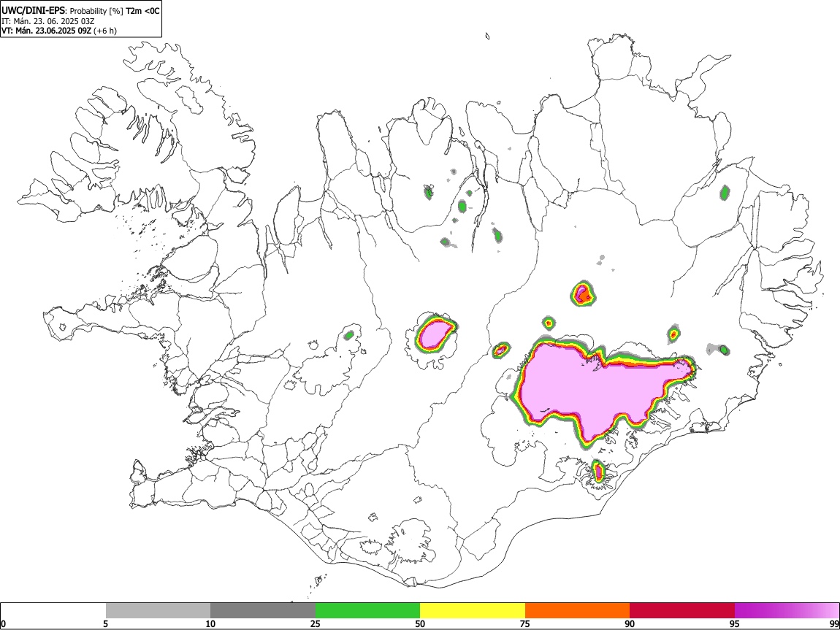
Task: Click the magenta 95-99% legend segment
Action: tap(787, 611)
